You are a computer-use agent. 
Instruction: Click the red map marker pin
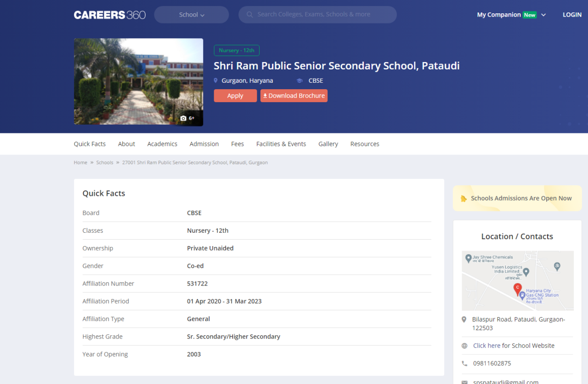pyautogui.click(x=518, y=289)
